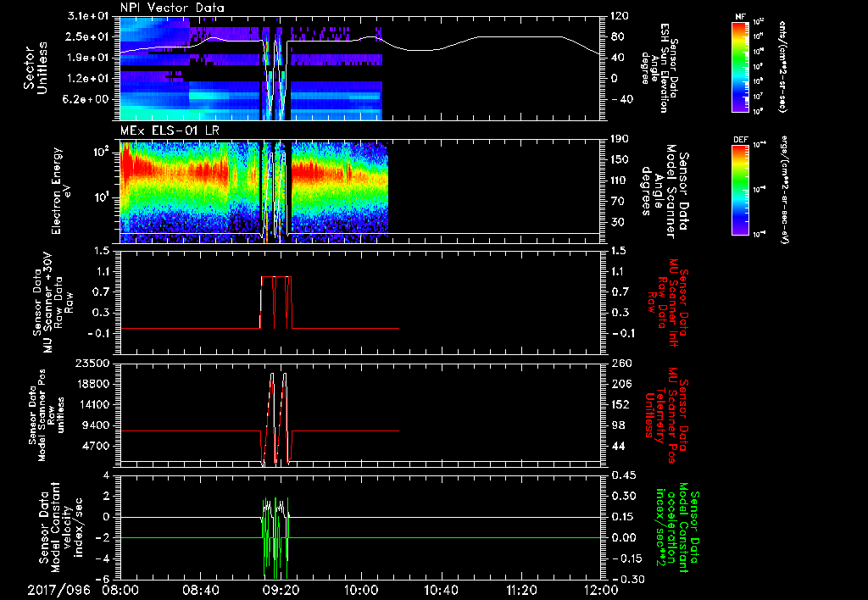The image size is (868, 600).
Task: Click the NPI sector spectrogram plot
Action: point(360,69)
